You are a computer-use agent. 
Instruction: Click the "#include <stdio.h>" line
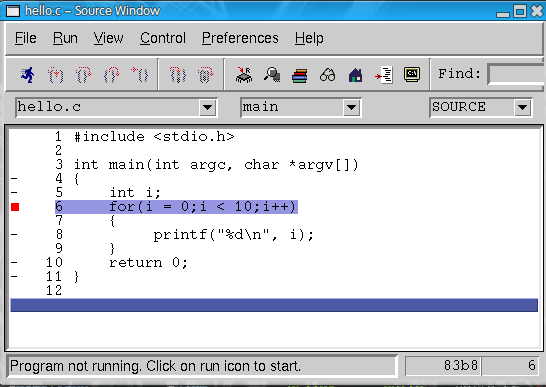[x=154, y=137]
